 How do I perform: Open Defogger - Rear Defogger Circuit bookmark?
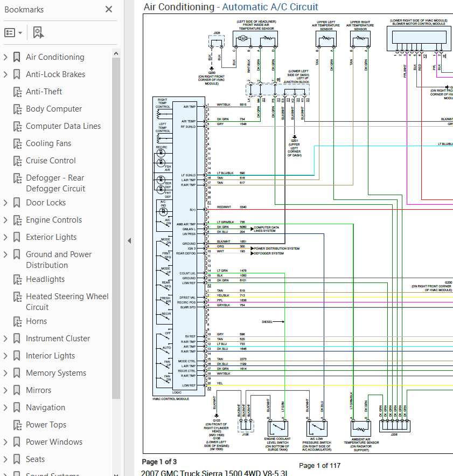[x=55, y=183]
